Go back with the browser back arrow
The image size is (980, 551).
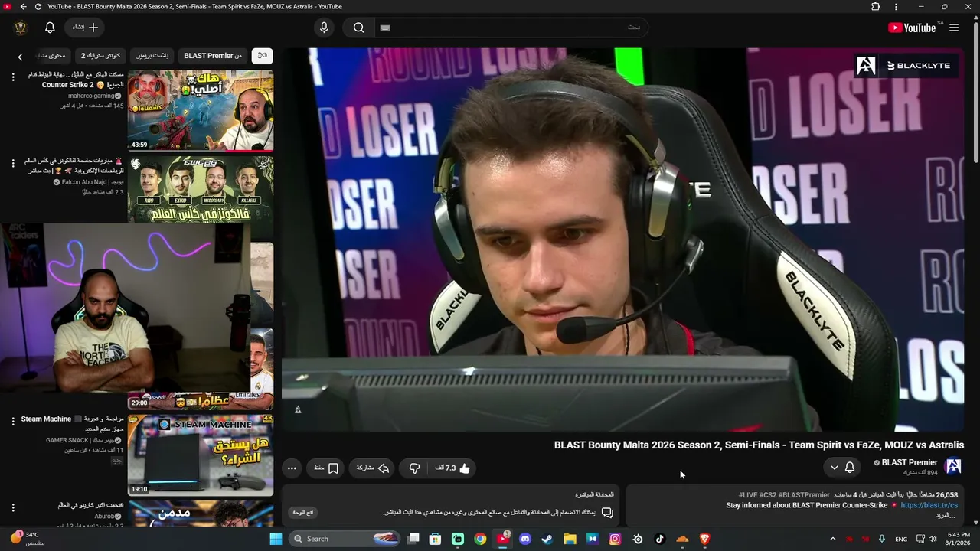tap(23, 7)
